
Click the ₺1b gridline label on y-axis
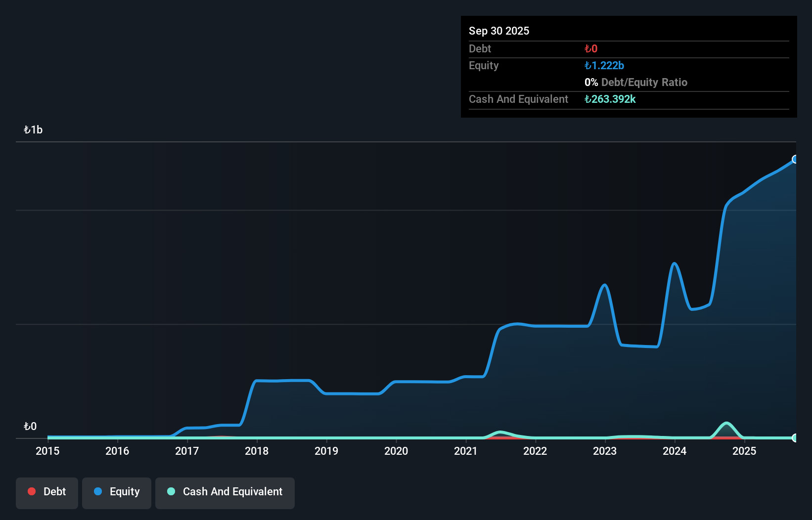pos(33,130)
